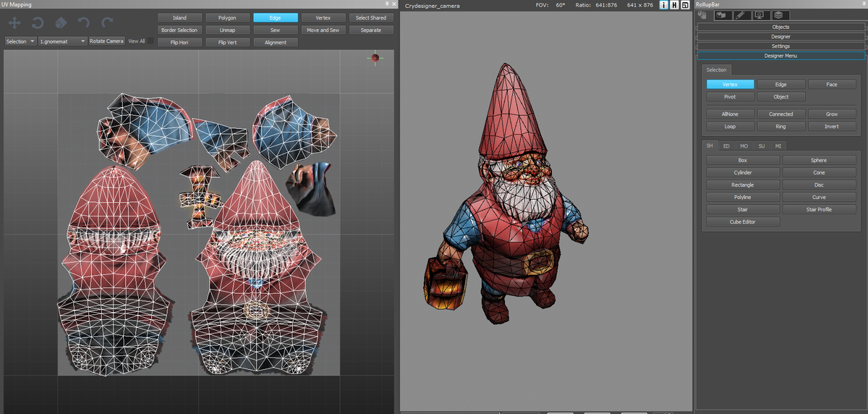Click the rotate tool icon

(38, 23)
